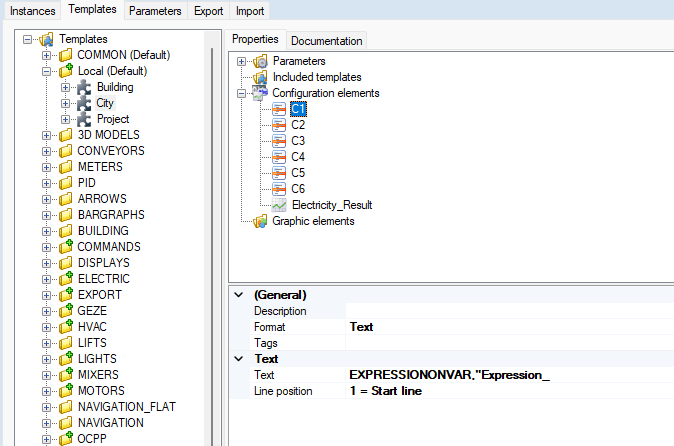Click the Graphic elements folder icon
674x446 pixels.
260,221
